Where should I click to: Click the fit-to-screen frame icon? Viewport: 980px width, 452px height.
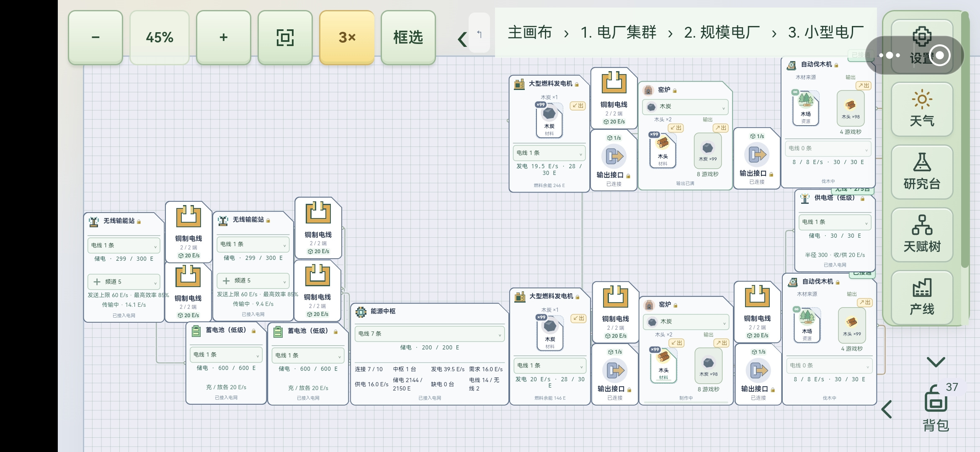tap(285, 37)
